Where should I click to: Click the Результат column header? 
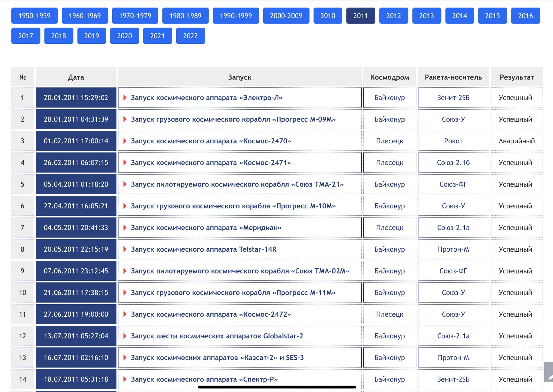516,77
